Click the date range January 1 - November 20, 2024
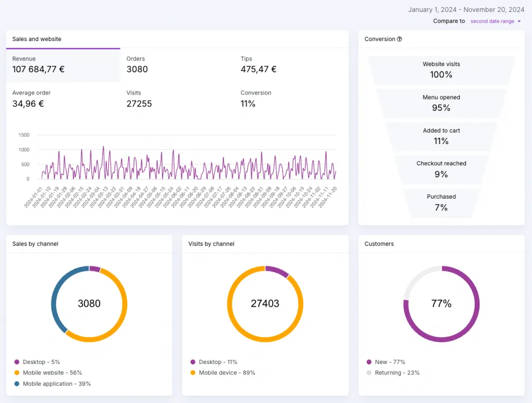The height and width of the screenshot is (403, 532). (x=466, y=9)
